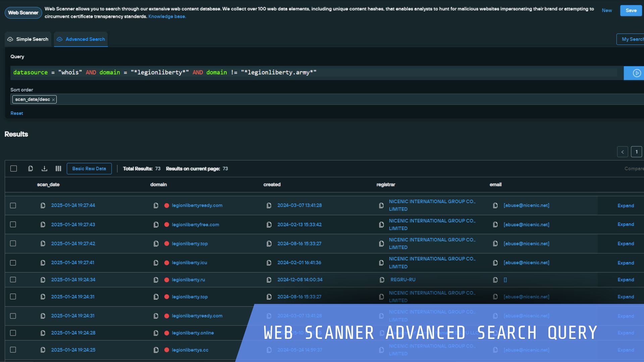The width and height of the screenshot is (644, 362).
Task: Select the legionlibertyfree.com row checkbox
Action: tap(13, 225)
